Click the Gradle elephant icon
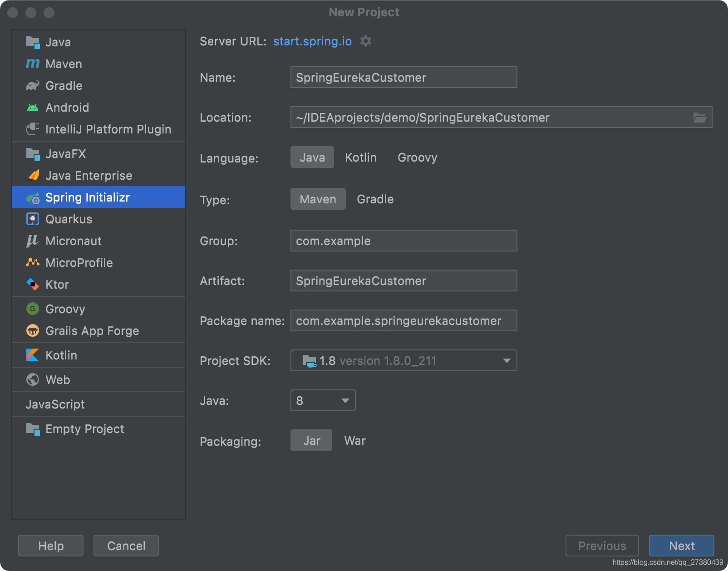 point(33,86)
